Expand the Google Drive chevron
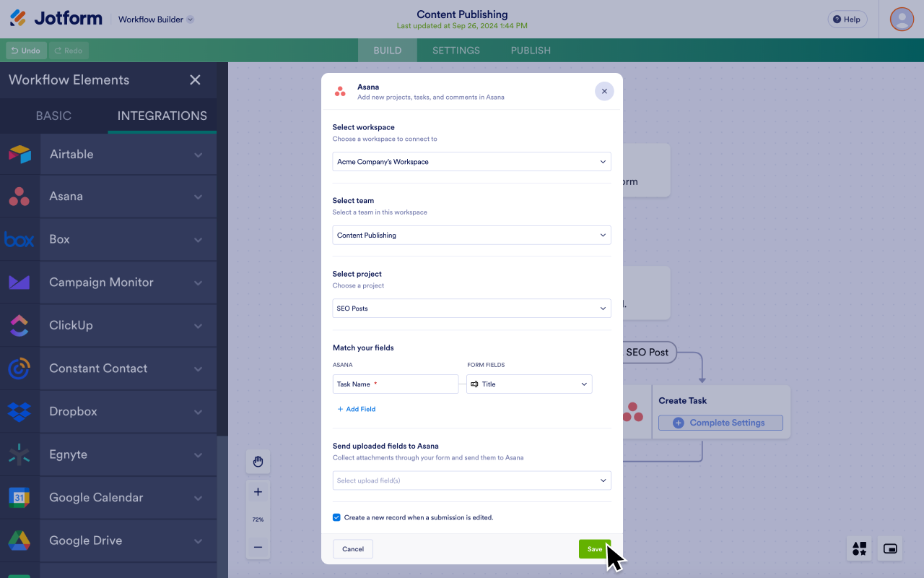 (x=198, y=541)
